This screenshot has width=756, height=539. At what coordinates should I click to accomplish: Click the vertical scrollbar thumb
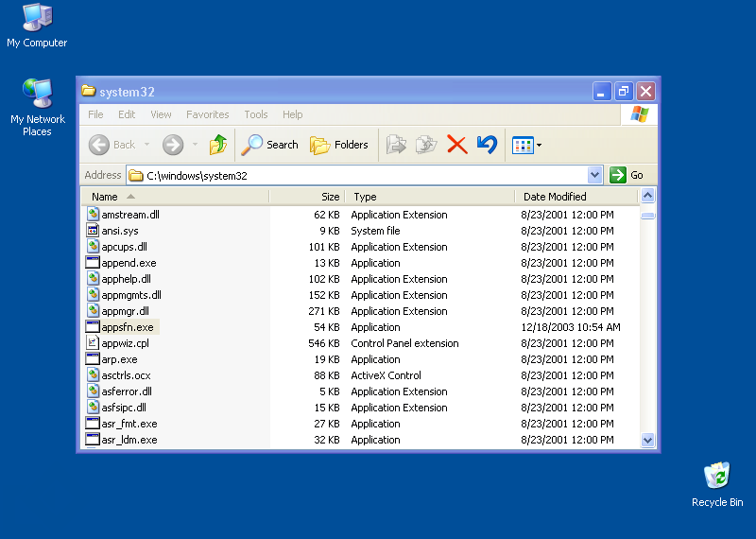(647, 216)
